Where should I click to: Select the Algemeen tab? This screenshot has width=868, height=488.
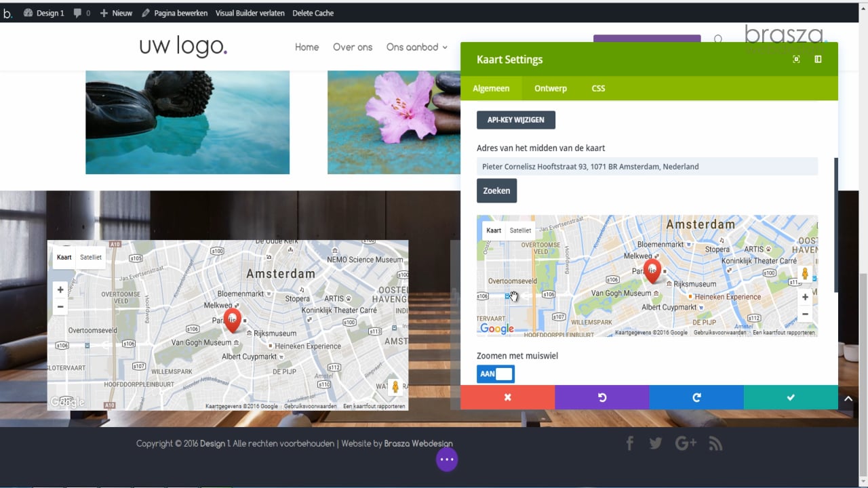491,88
